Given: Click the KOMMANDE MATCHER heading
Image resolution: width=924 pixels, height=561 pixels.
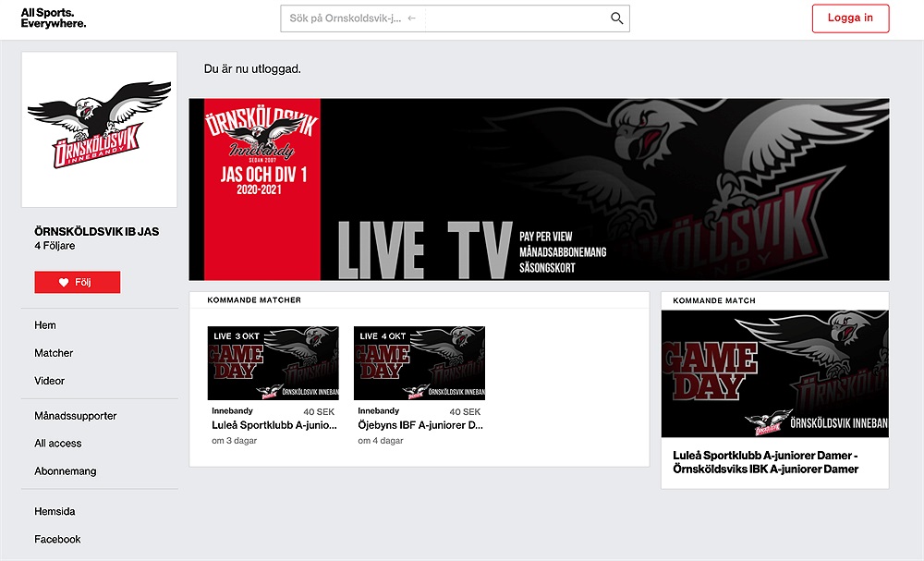Looking at the screenshot, I should pyautogui.click(x=254, y=300).
